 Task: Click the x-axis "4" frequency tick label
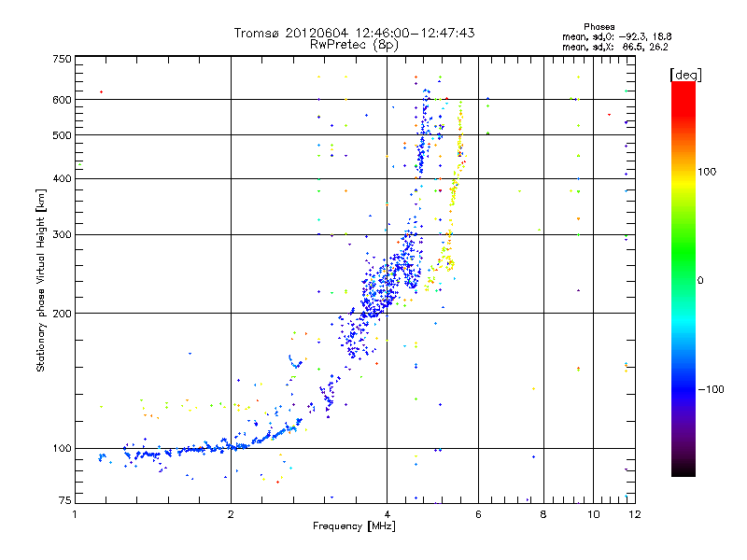[387, 514]
